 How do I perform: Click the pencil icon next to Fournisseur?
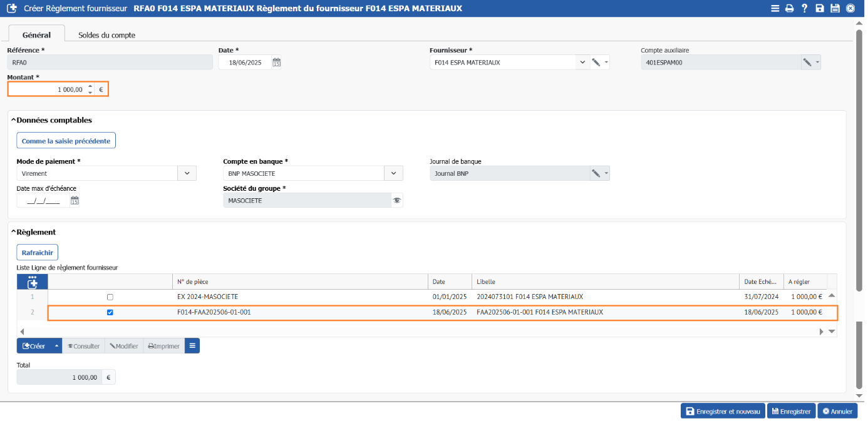[x=596, y=63]
